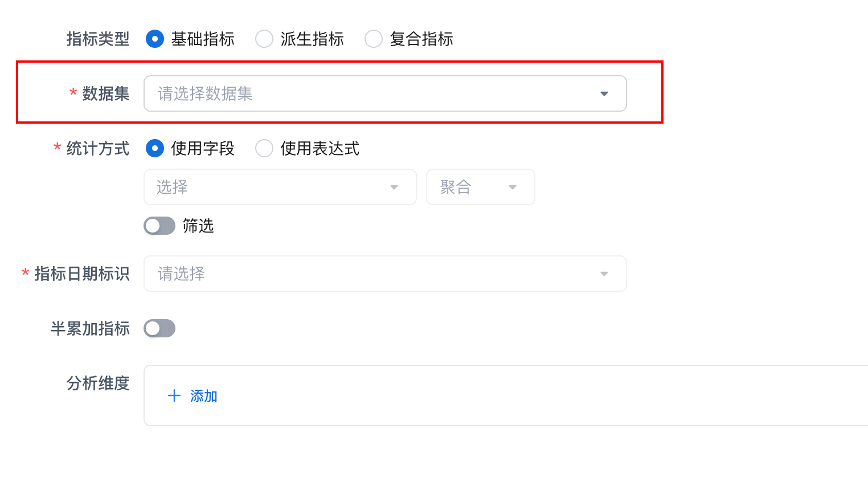Click the caret arrow inside 聚合 box
This screenshot has height=481, width=868.
tap(513, 187)
